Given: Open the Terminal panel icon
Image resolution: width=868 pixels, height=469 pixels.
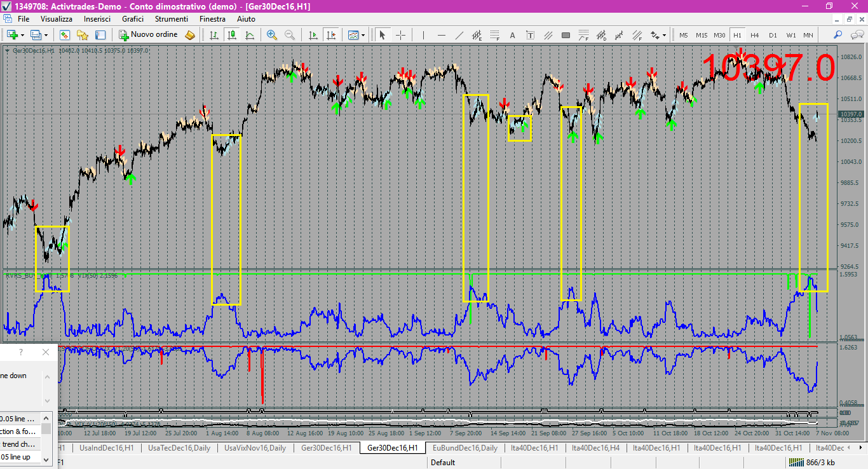Looking at the screenshot, I should pyautogui.click(x=100, y=35).
